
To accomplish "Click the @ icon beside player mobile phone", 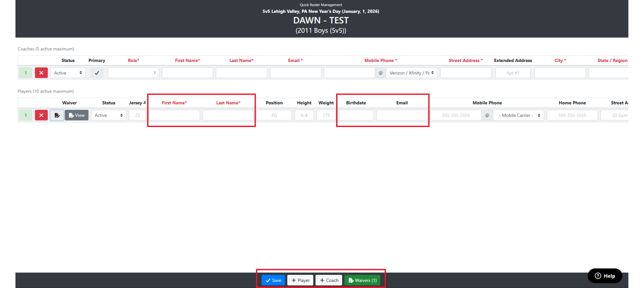I will pyautogui.click(x=487, y=115).
